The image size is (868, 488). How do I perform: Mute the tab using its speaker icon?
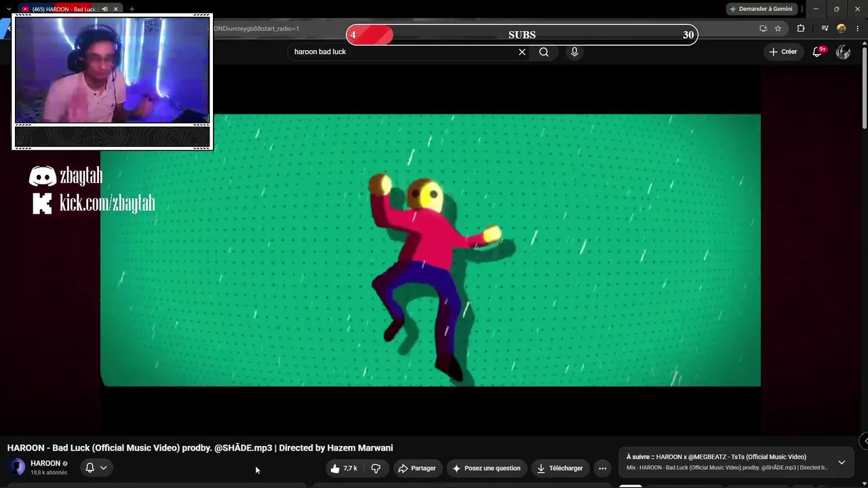(x=104, y=9)
